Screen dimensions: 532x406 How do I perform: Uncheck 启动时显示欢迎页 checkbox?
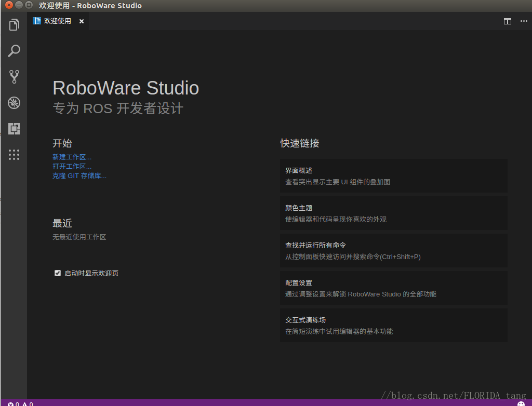[x=58, y=273]
